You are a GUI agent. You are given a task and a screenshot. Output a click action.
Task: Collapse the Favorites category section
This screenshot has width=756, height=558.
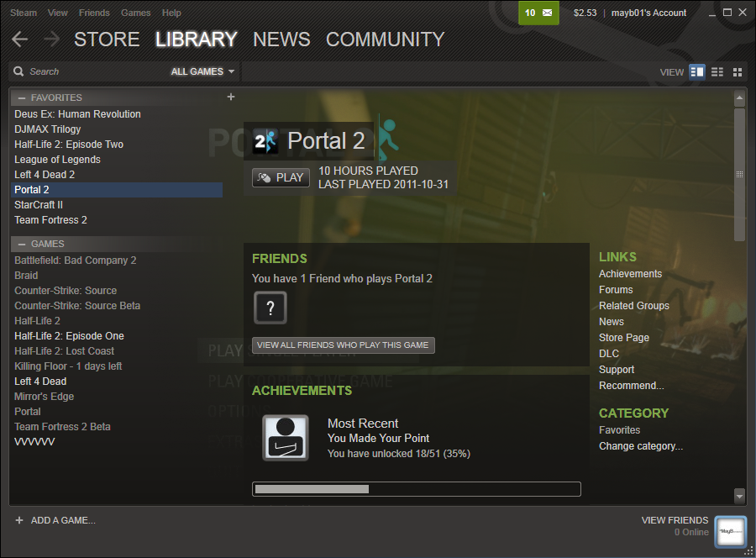[x=21, y=98]
